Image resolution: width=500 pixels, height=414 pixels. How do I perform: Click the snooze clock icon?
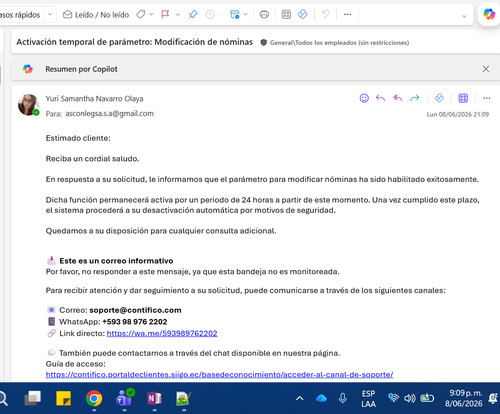pos(210,14)
